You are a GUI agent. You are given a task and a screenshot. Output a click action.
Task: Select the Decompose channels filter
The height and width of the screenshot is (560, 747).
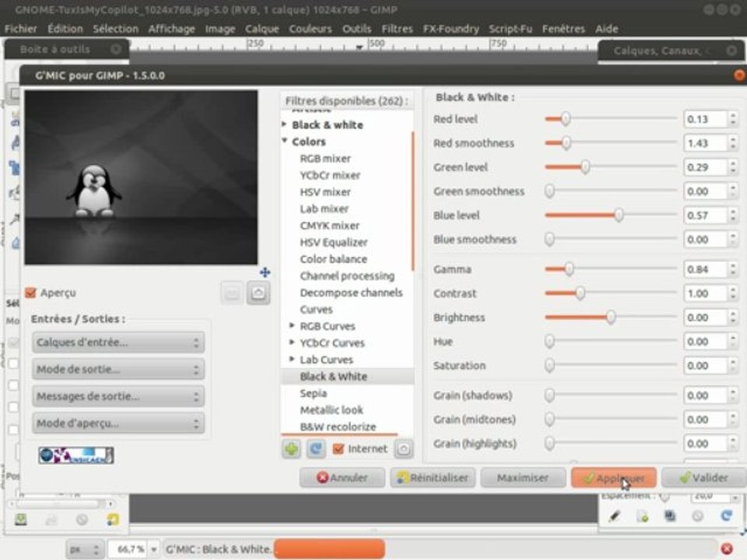[351, 292]
